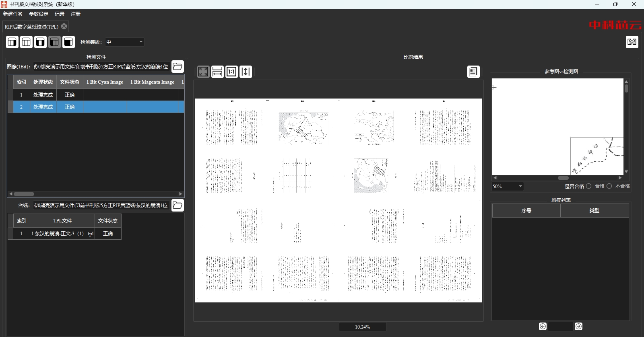
Task: Open folder browser for 台纸 path
Action: 178,205
